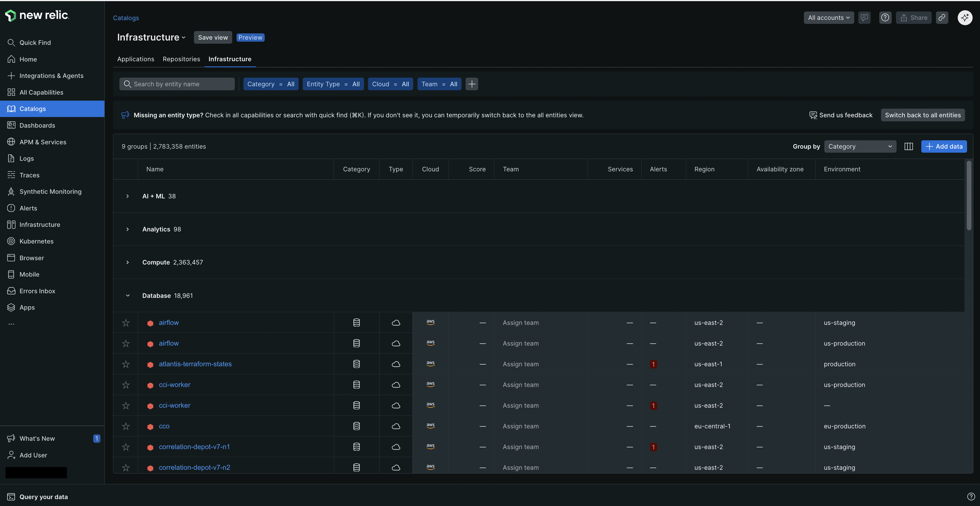
Task: Add a filter with the plus icon
Action: pos(472,84)
